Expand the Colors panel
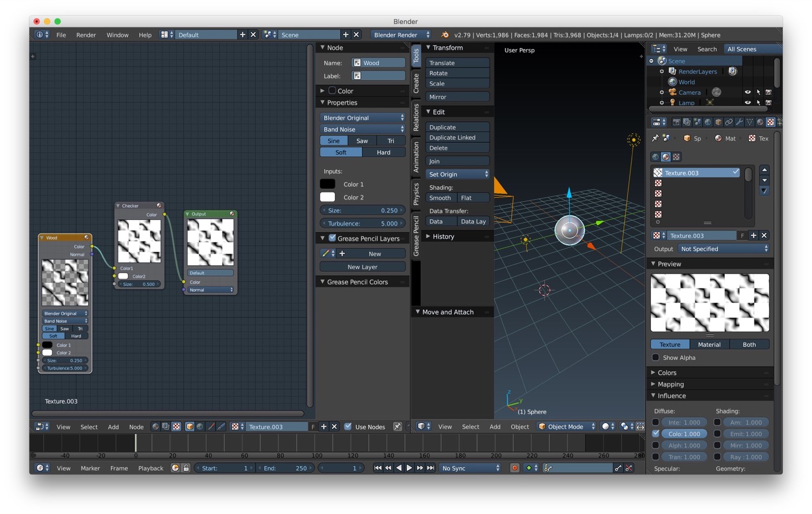The image size is (812, 514). coord(666,373)
